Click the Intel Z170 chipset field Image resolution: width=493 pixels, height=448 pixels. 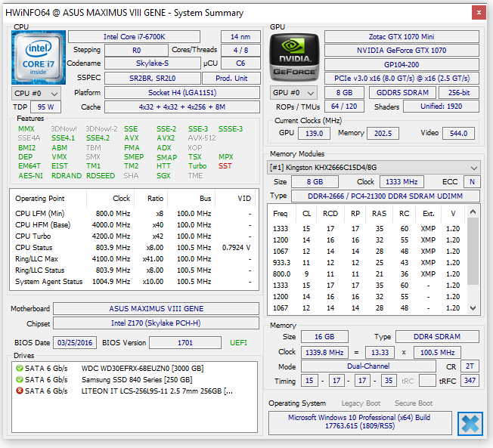point(157,323)
